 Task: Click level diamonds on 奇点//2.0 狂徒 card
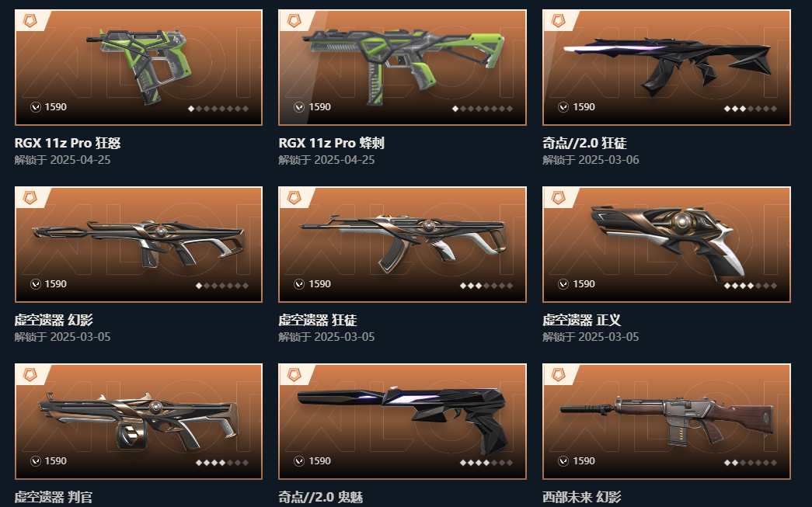pos(751,109)
